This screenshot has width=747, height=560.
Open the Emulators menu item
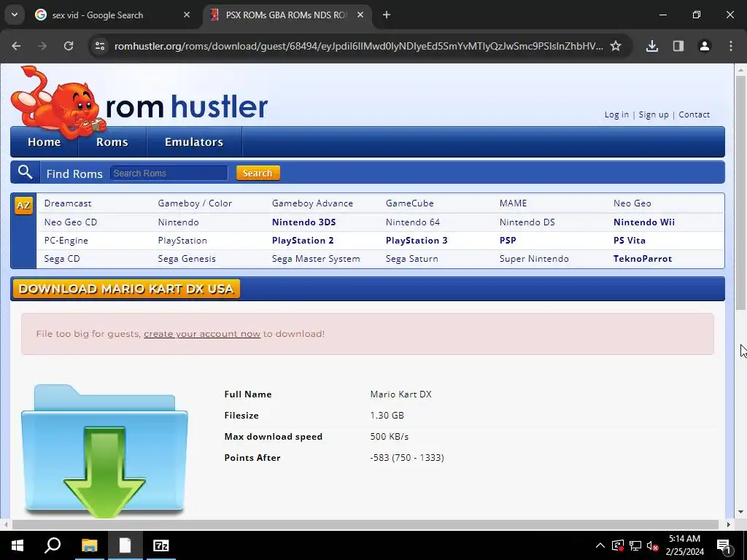[194, 142]
